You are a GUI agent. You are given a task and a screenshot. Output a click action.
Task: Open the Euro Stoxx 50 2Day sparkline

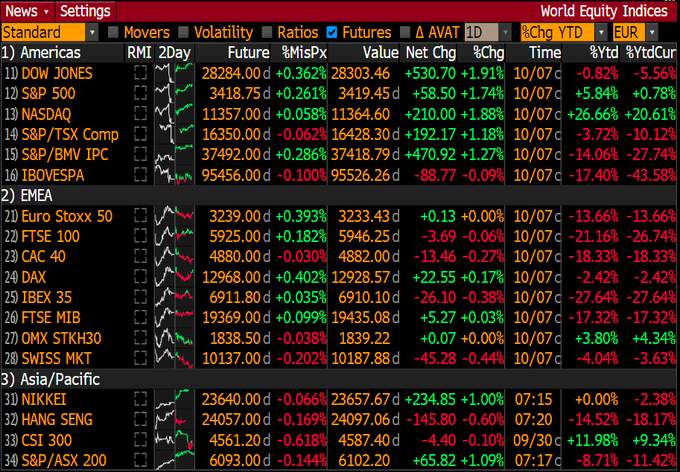(x=174, y=216)
